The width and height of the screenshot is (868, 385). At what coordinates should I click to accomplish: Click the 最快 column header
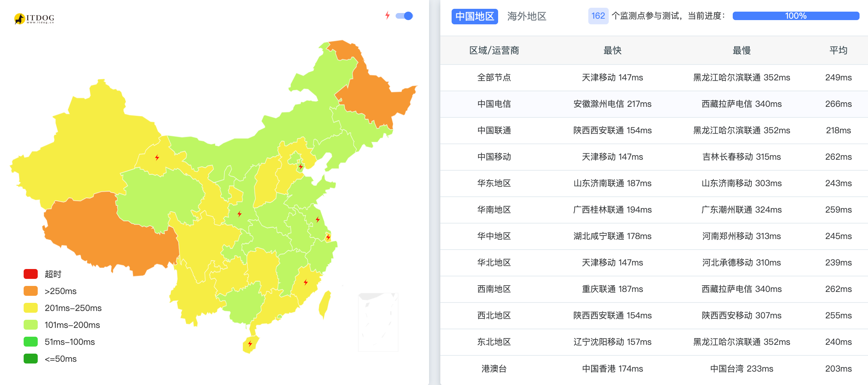(612, 50)
